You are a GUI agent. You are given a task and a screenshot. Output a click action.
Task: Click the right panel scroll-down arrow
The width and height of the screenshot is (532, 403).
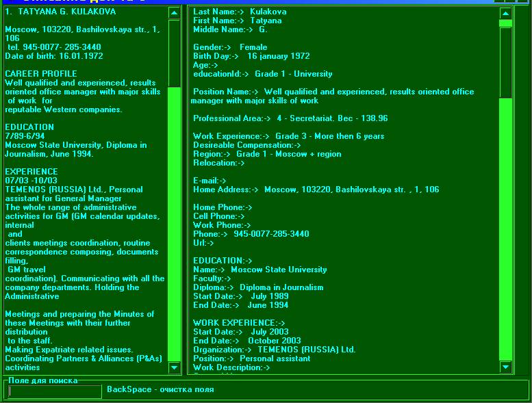(505, 367)
